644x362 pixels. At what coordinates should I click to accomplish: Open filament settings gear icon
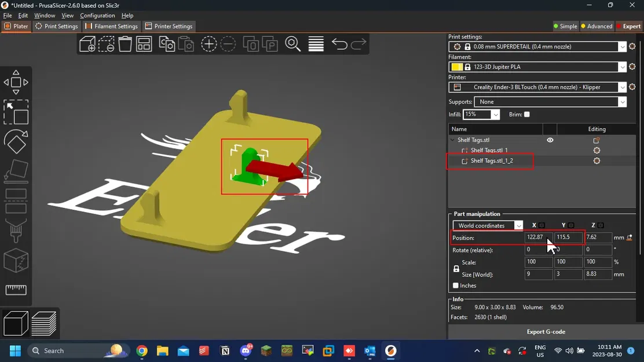(632, 67)
